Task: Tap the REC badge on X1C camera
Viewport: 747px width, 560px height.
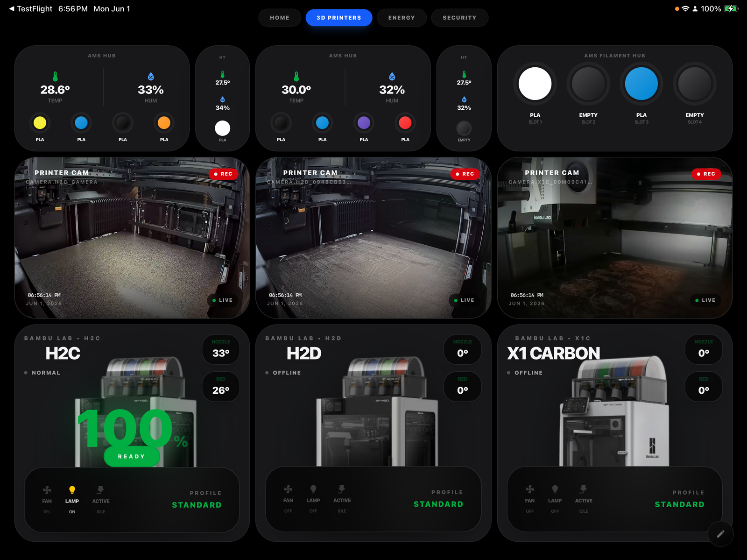Action: (x=706, y=174)
